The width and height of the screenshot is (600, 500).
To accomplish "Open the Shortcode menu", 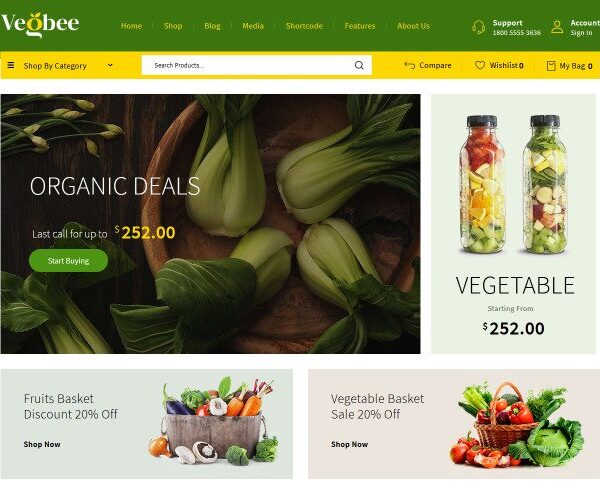I will pos(304,26).
